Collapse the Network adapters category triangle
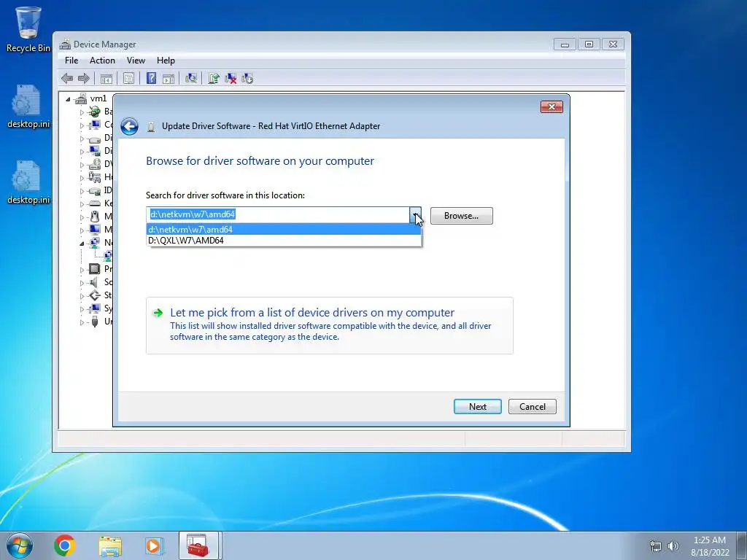747x560 pixels. (82, 244)
